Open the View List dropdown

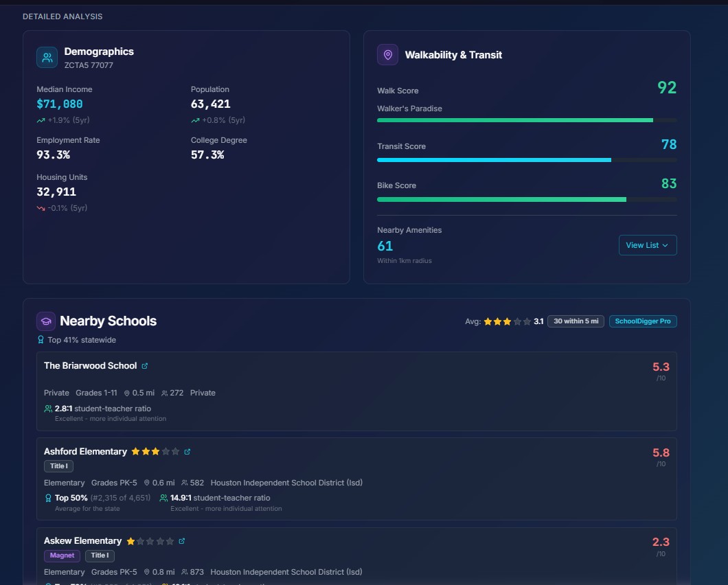pyautogui.click(x=647, y=245)
